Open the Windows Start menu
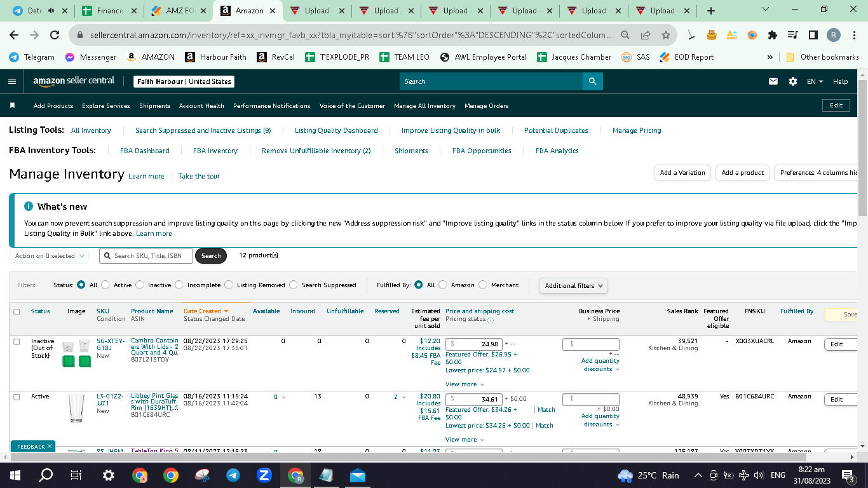Viewport: 868px width, 488px height. (15, 475)
